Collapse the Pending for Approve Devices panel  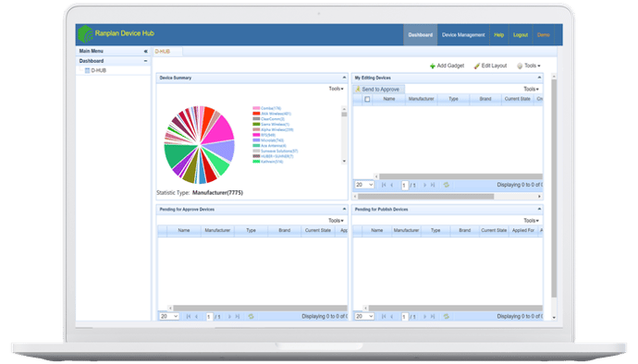[344, 209]
